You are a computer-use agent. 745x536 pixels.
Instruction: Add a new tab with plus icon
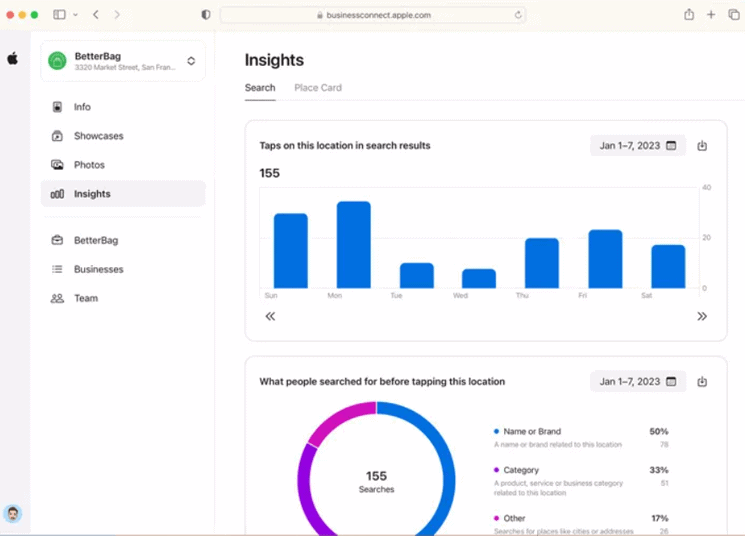(711, 15)
